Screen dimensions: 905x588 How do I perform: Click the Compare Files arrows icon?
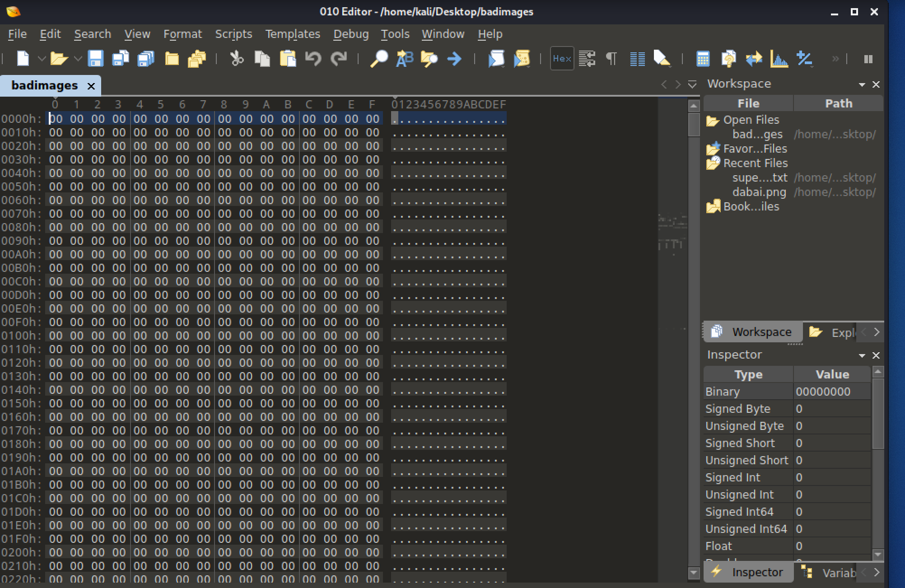coord(754,59)
